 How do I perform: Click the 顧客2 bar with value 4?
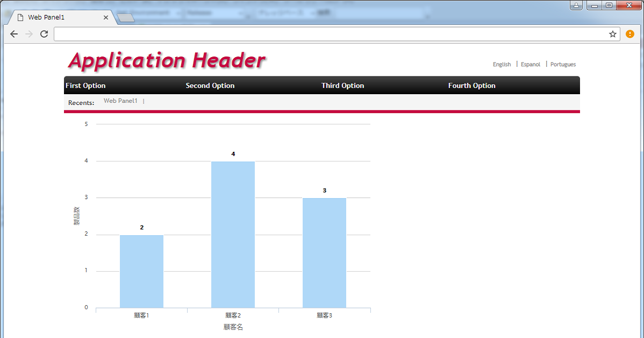(x=233, y=234)
